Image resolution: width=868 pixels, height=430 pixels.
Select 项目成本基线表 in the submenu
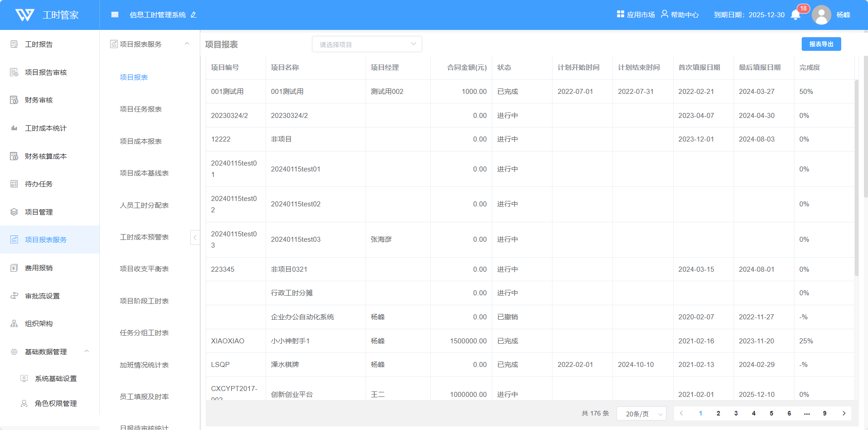coord(144,173)
